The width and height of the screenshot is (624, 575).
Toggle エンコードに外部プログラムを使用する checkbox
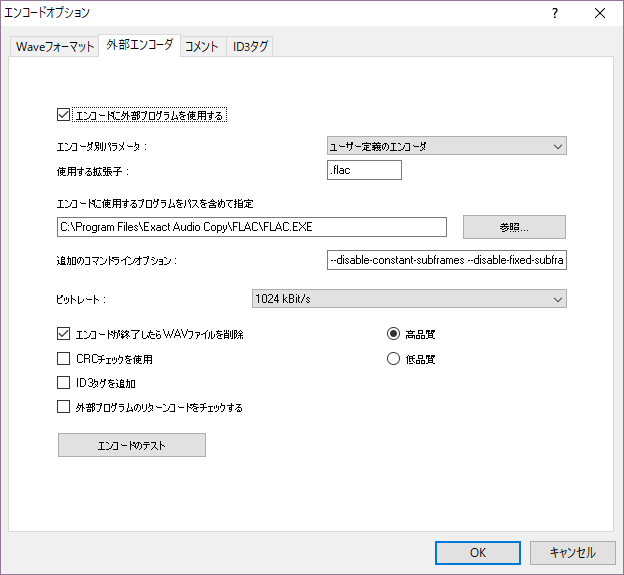point(65,115)
